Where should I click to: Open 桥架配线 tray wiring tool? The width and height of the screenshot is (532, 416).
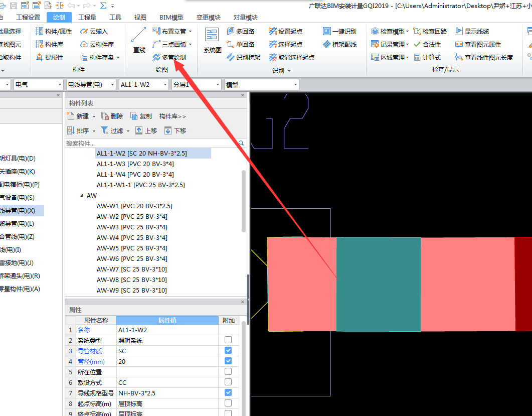coord(339,44)
